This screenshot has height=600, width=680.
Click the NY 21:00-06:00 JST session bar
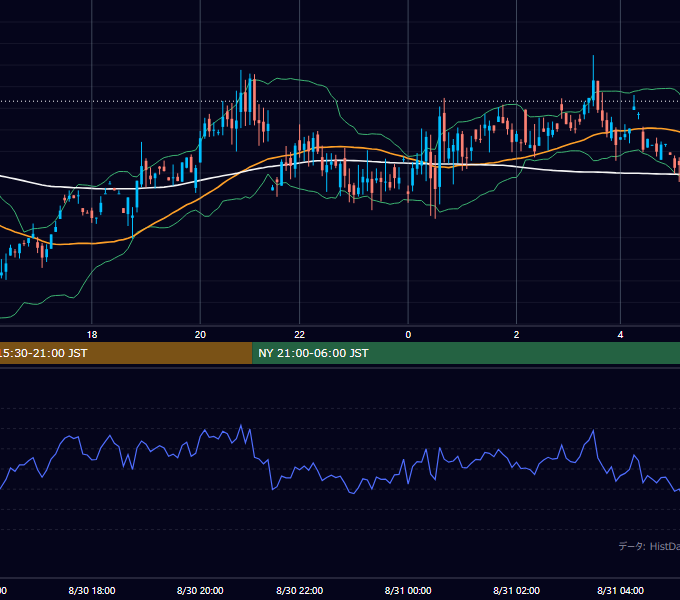point(466,353)
